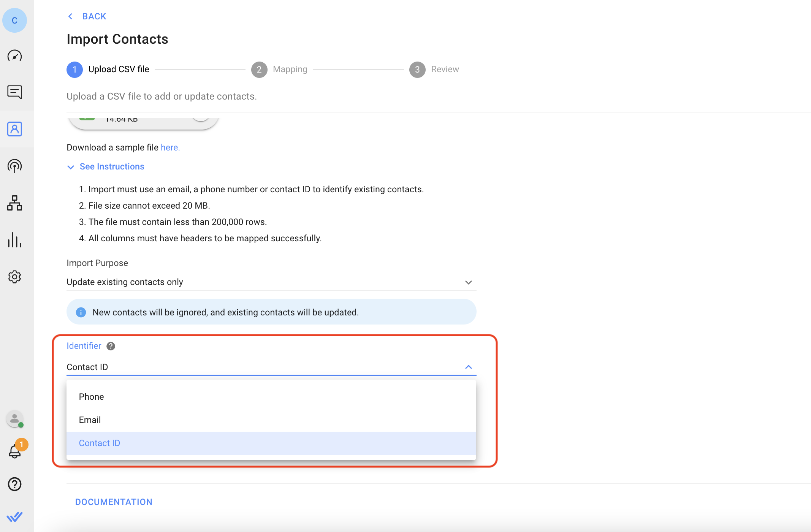Open the Help question mark icon

click(x=14, y=484)
